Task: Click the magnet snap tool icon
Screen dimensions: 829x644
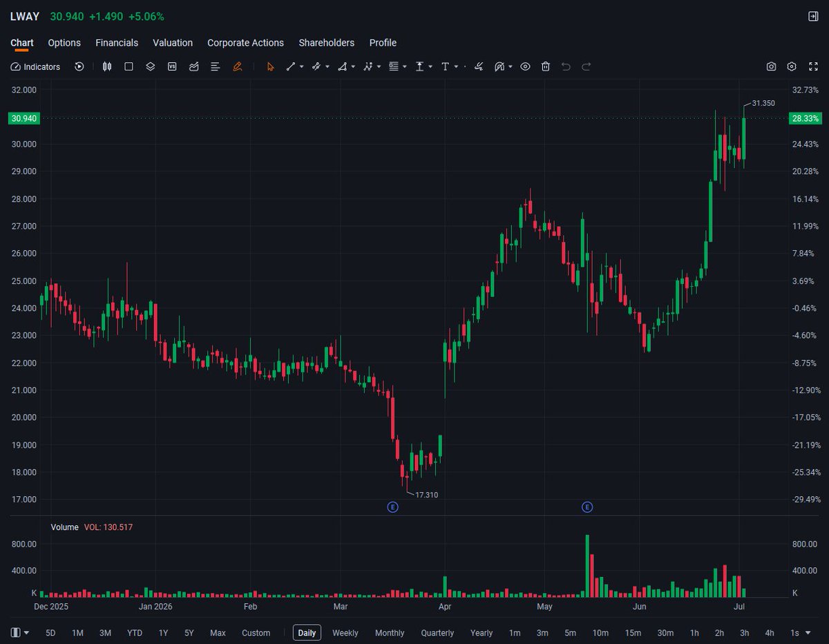Action: (x=499, y=66)
